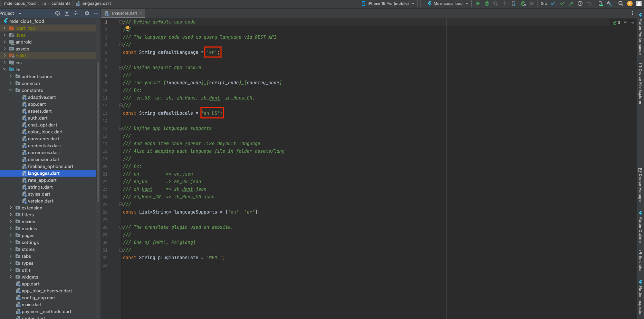644x319 pixels.
Task: Open the device selector dropdown iPhone 15 Pro
Action: coord(387,3)
